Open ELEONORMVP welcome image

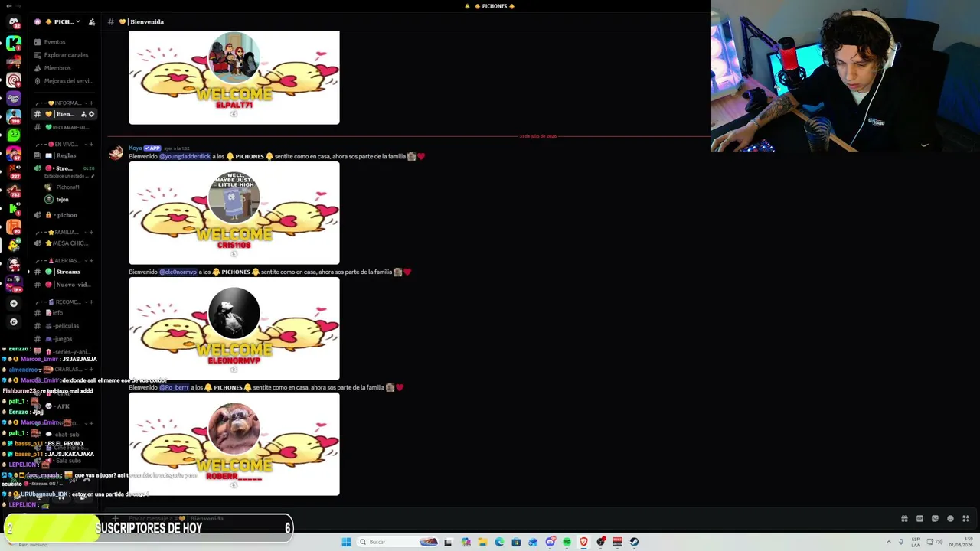pos(234,328)
